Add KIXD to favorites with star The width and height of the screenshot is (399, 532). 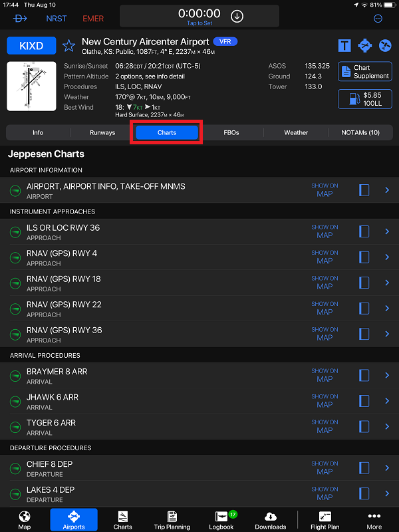68,45
